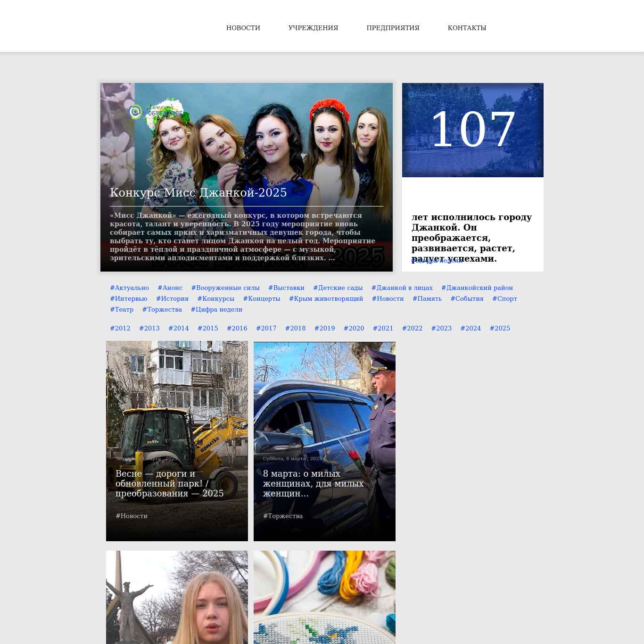Open the УЧРЕЖДЕНИЯ menu item

pos(313,28)
